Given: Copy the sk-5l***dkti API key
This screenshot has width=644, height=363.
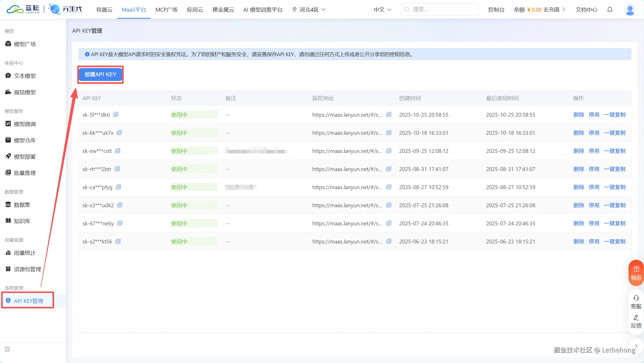Looking at the screenshot, I should pyautogui.click(x=116, y=114).
